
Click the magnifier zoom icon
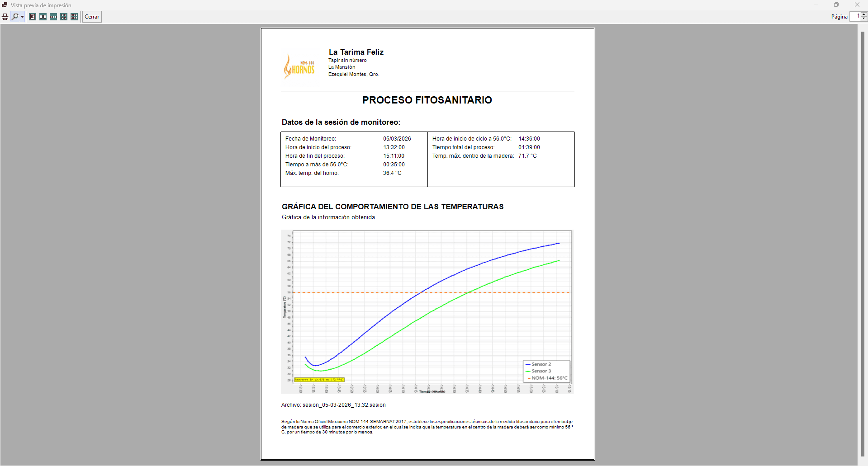click(x=15, y=17)
